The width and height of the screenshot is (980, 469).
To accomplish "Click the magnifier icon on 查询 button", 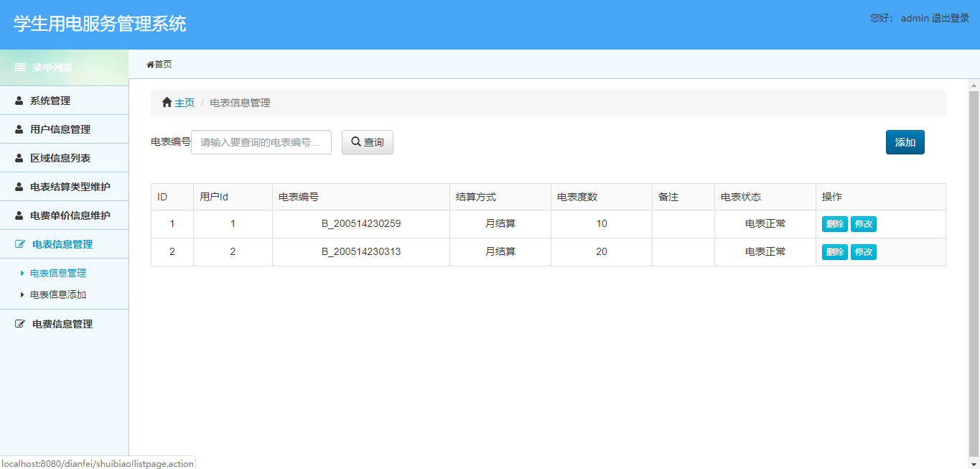I will (355, 142).
